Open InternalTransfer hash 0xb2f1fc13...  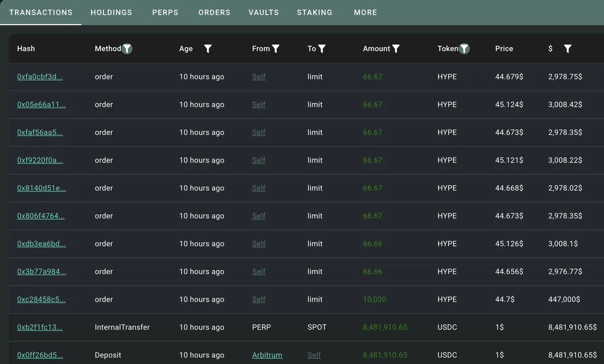40,327
